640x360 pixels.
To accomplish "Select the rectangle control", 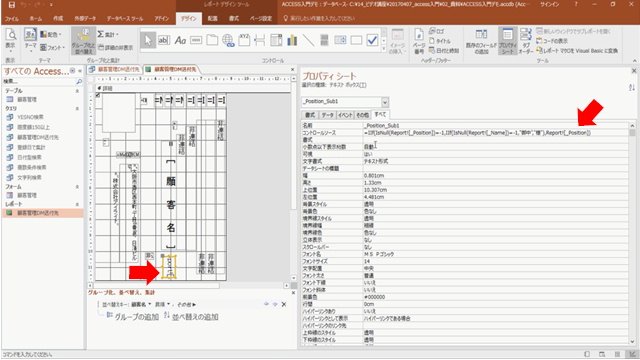I will [356, 40].
